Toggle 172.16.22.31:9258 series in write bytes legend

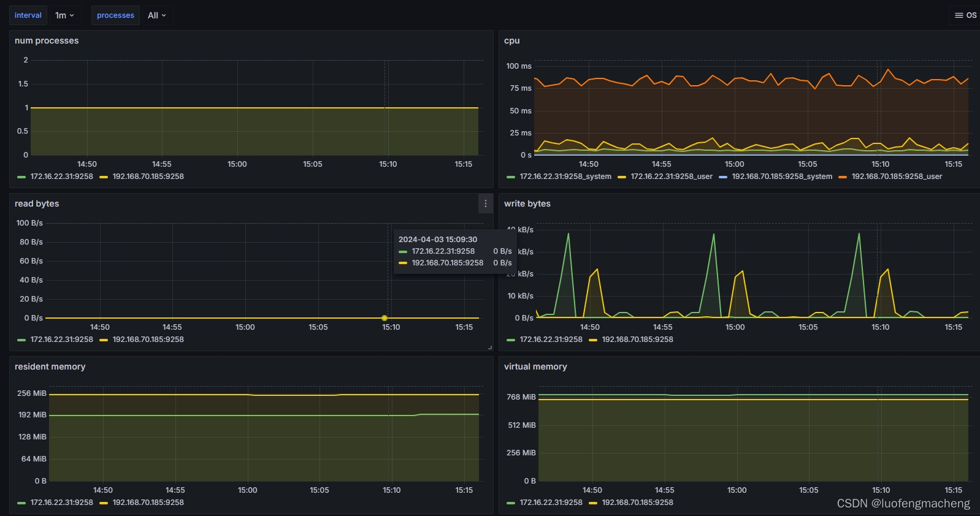[551, 340]
